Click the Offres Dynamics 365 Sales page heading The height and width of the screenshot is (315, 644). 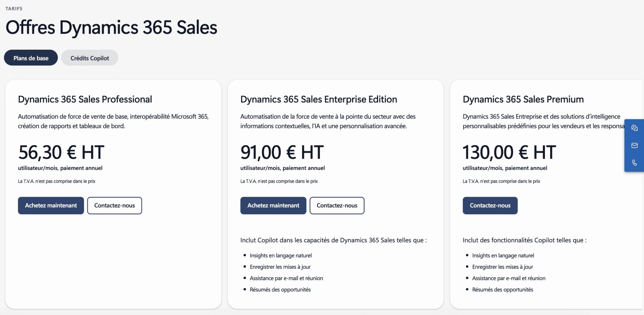[111, 28]
